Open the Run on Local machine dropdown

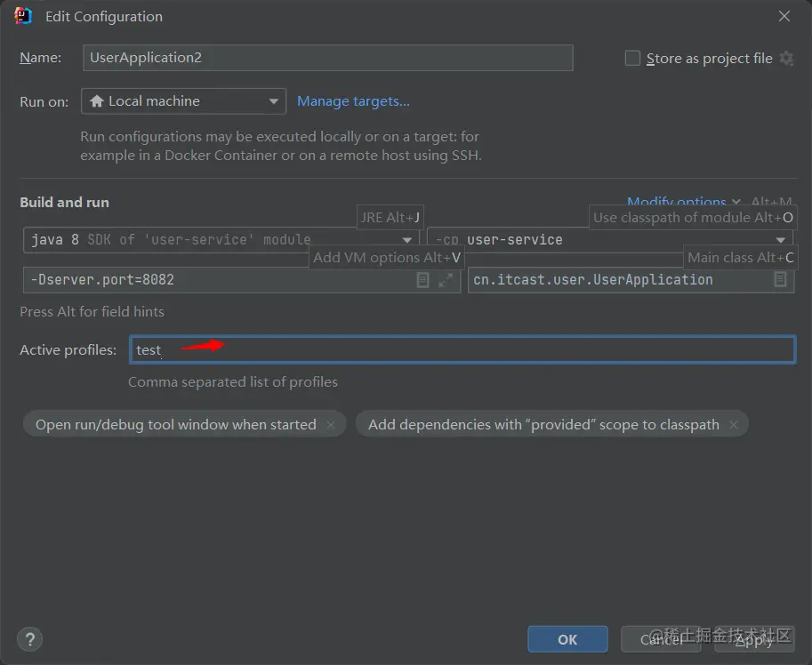point(184,101)
